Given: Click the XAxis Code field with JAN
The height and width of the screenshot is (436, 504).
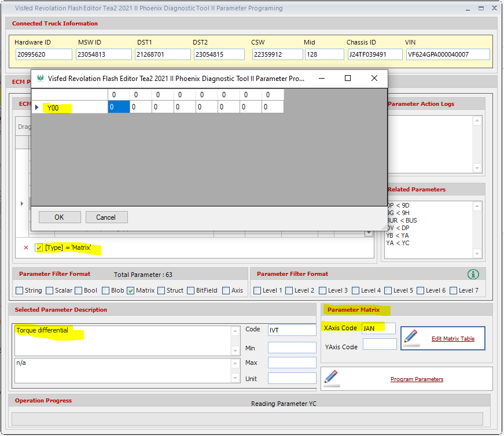Looking at the screenshot, I should click(x=378, y=328).
